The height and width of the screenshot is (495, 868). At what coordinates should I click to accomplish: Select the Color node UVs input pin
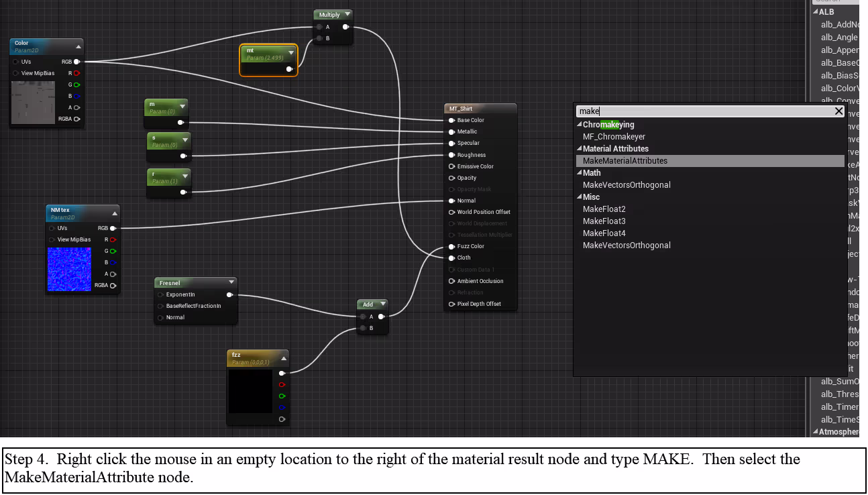pyautogui.click(x=16, y=62)
